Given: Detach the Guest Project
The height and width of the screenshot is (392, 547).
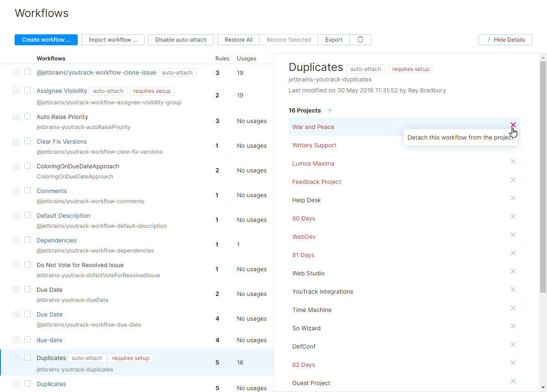Looking at the screenshot, I should 513,381.
